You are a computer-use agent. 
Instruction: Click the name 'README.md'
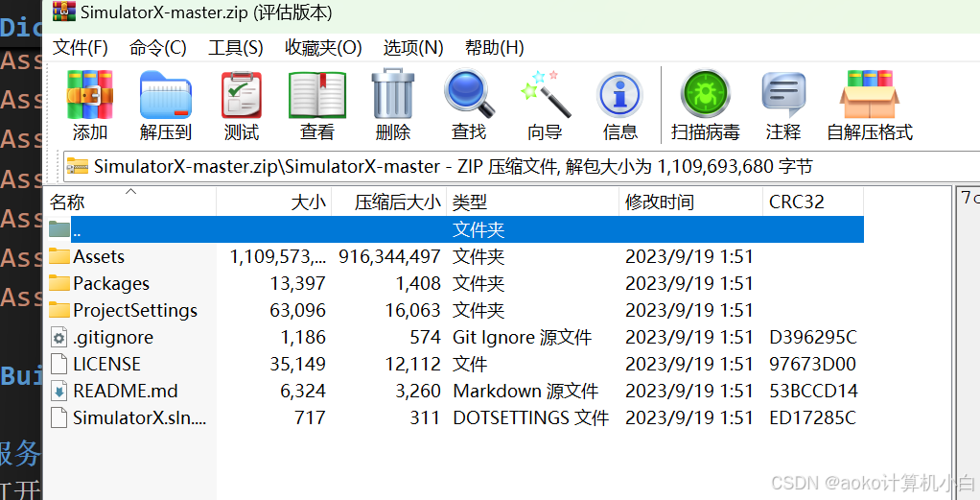pos(125,392)
